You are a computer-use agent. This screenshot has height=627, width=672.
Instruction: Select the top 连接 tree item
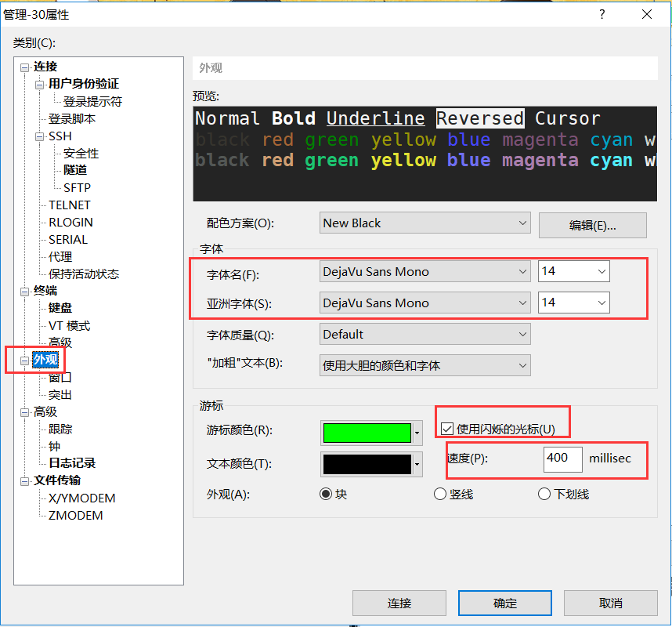45,67
